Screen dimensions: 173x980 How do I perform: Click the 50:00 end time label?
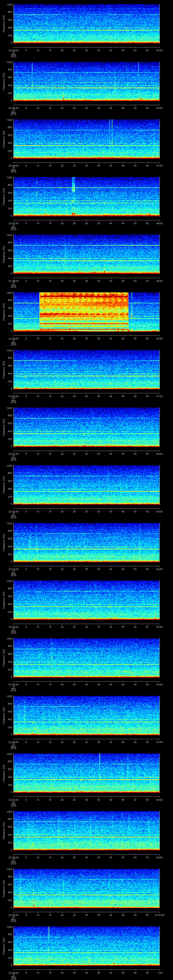[160, 339]
